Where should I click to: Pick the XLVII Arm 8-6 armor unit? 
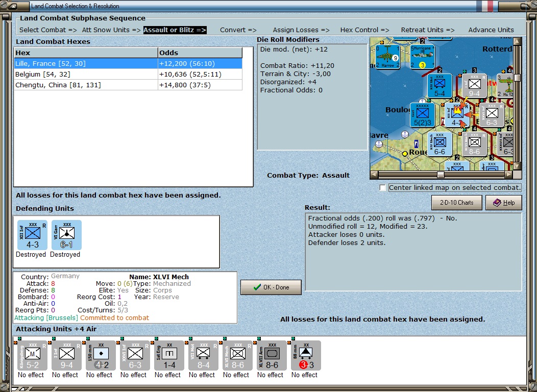[272, 355]
